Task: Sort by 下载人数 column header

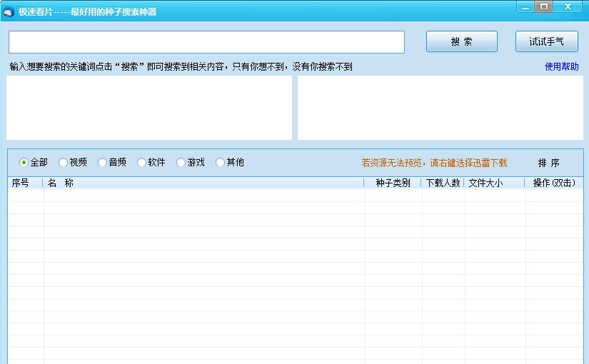Action: (x=443, y=183)
